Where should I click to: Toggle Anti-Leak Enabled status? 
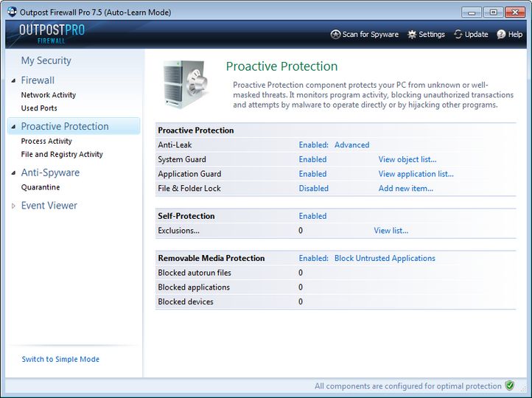313,145
